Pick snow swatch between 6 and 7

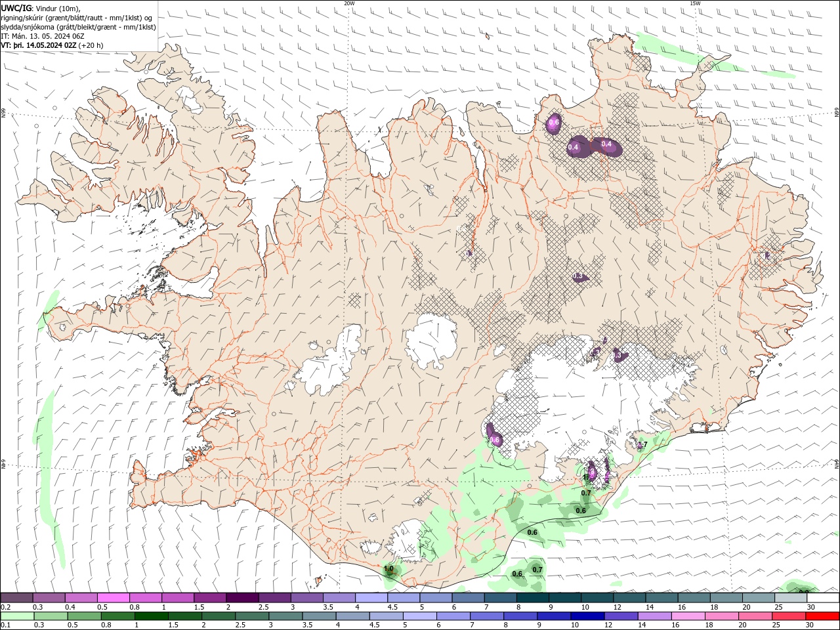468,598
